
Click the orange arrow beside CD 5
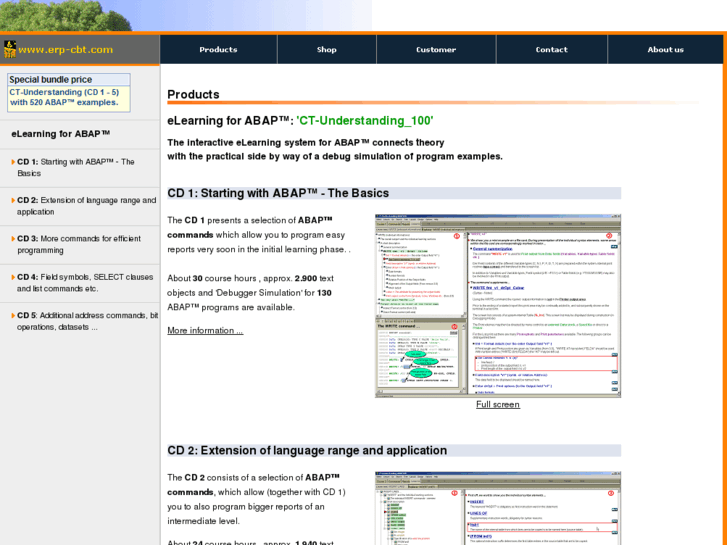coord(13,315)
